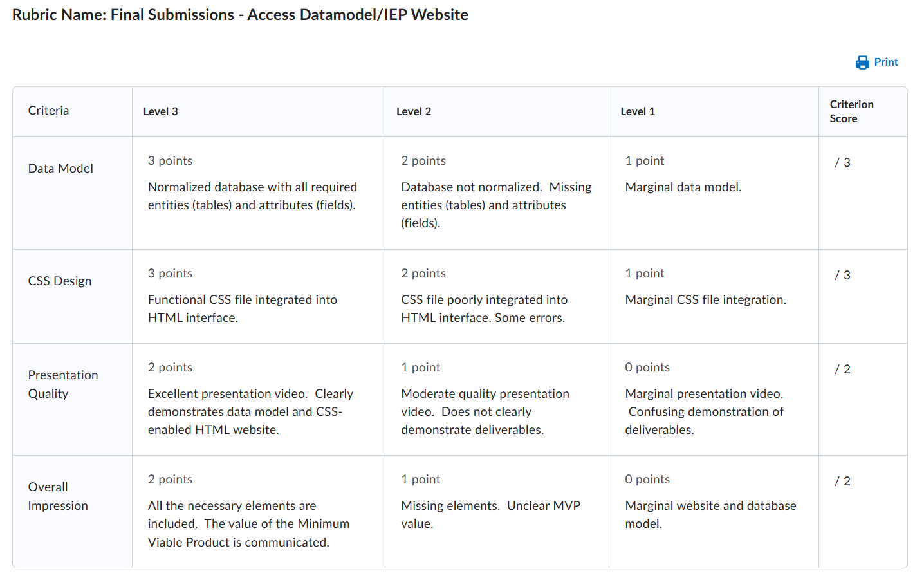Select the Level 2 column header
This screenshot has width=924, height=580.
pos(414,111)
